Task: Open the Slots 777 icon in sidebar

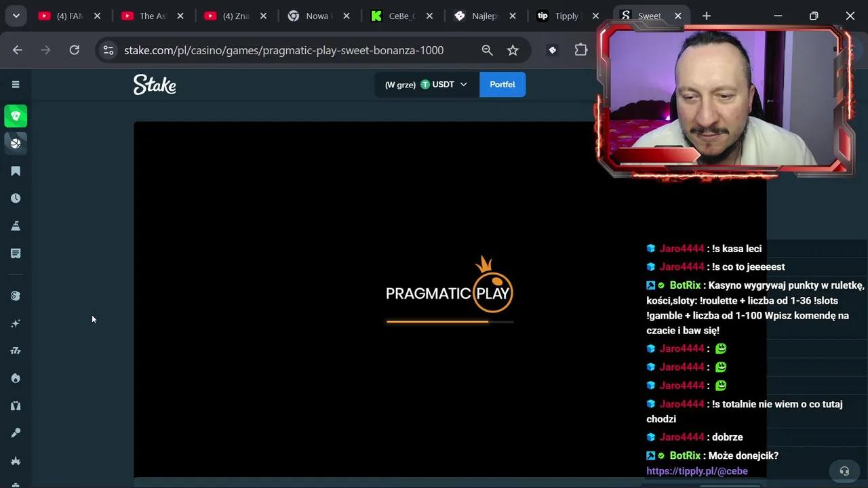Action: [16, 350]
